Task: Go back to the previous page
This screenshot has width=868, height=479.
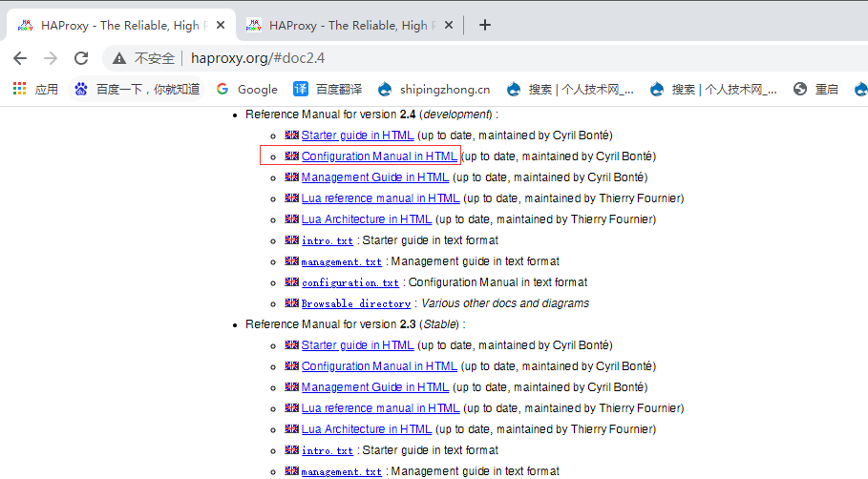Action: click(x=20, y=58)
